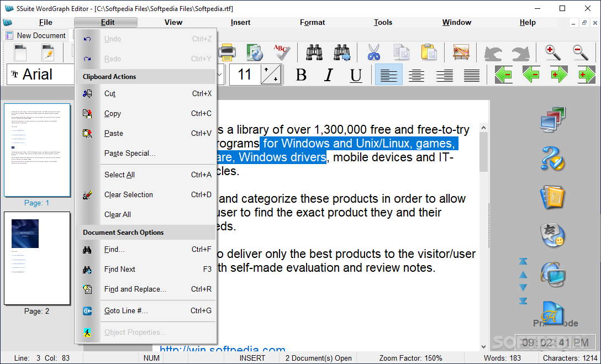The width and height of the screenshot is (601, 364).
Task: Choose Find and Replace... menu entry
Action: click(x=146, y=289)
